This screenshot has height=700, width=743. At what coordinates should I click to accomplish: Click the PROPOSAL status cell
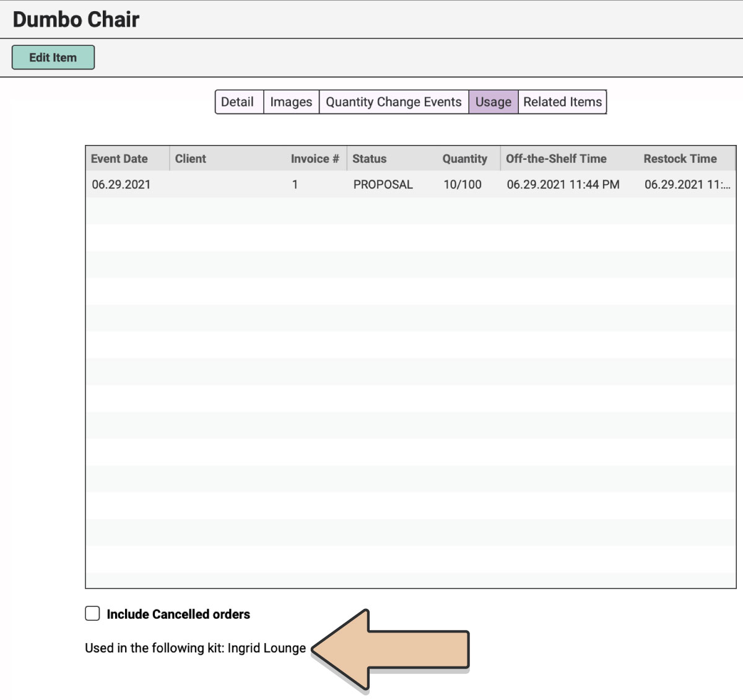[383, 185]
